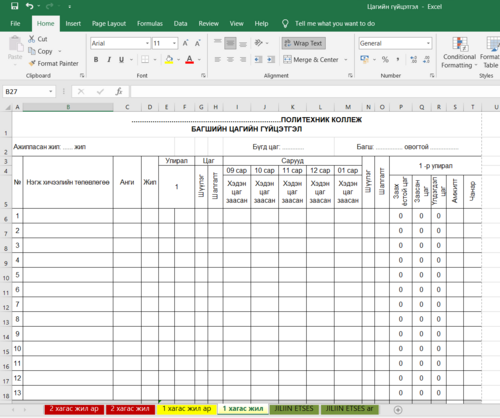500x418 pixels.
Task: Click the Undo arrow icon
Action: 29,6
